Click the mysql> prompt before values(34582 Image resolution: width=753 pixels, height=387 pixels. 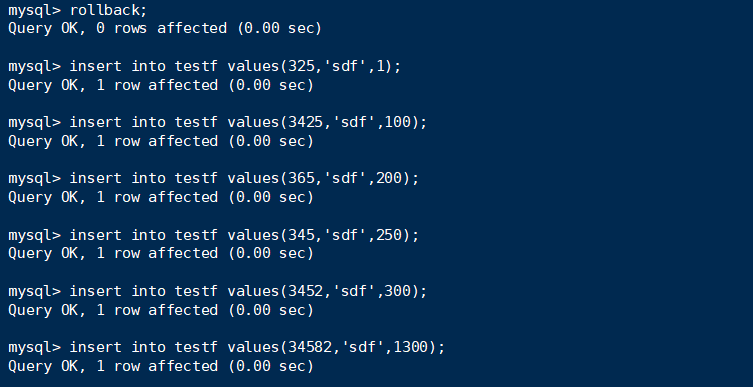pos(35,349)
